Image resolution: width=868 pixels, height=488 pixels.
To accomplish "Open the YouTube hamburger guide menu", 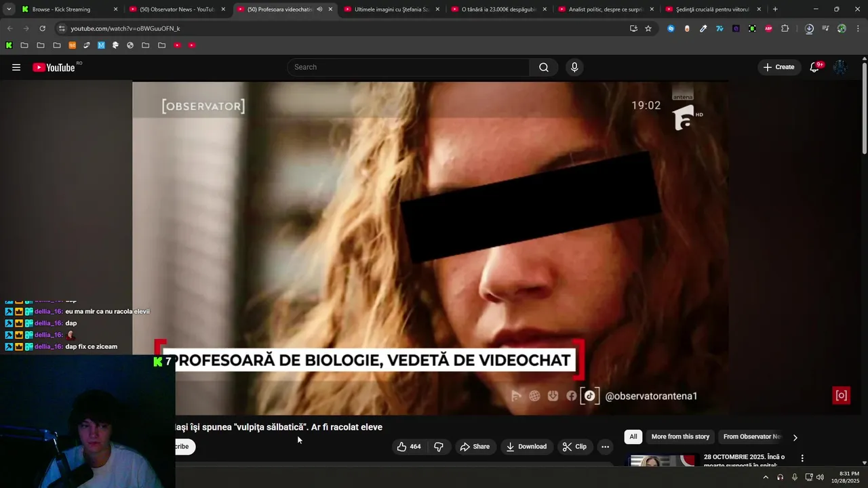I will click(16, 67).
